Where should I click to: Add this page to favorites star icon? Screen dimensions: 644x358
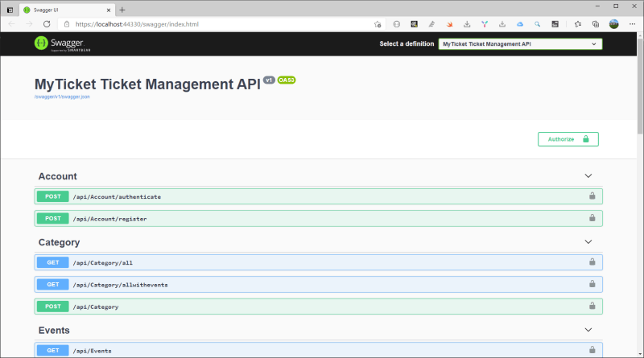378,24
